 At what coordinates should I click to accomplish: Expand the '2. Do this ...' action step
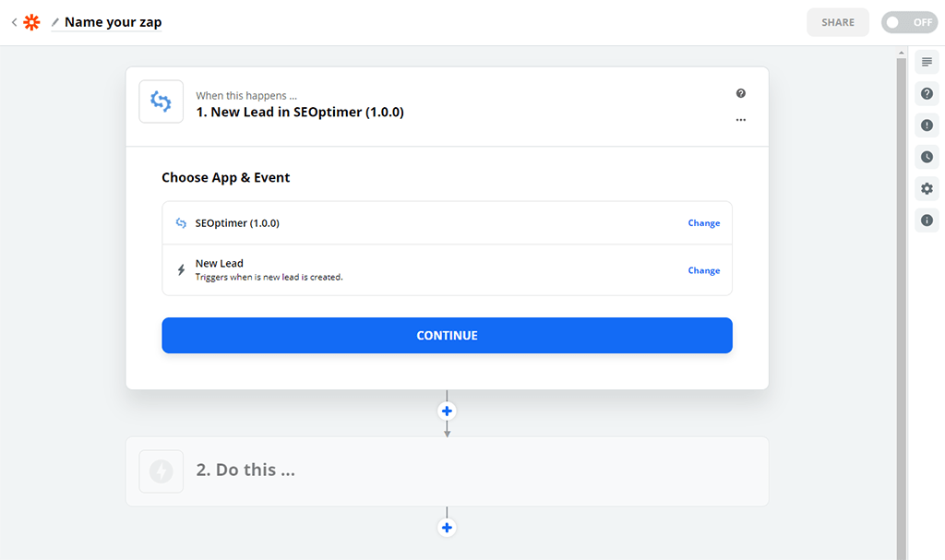coord(447,471)
